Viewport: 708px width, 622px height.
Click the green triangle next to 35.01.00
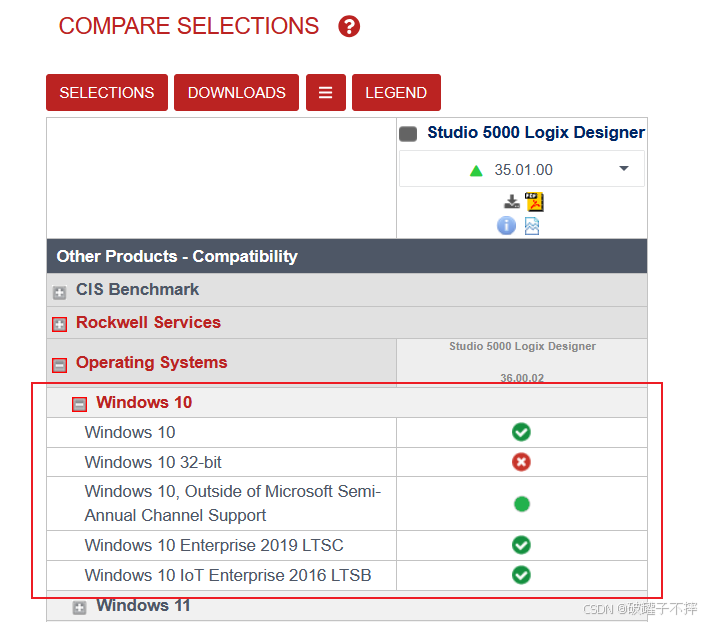[476, 171]
